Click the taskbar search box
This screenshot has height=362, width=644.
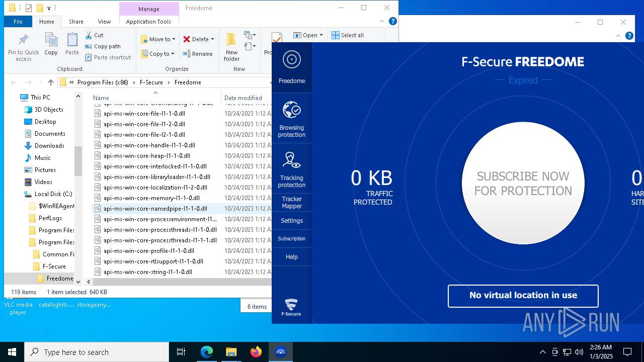click(97, 352)
